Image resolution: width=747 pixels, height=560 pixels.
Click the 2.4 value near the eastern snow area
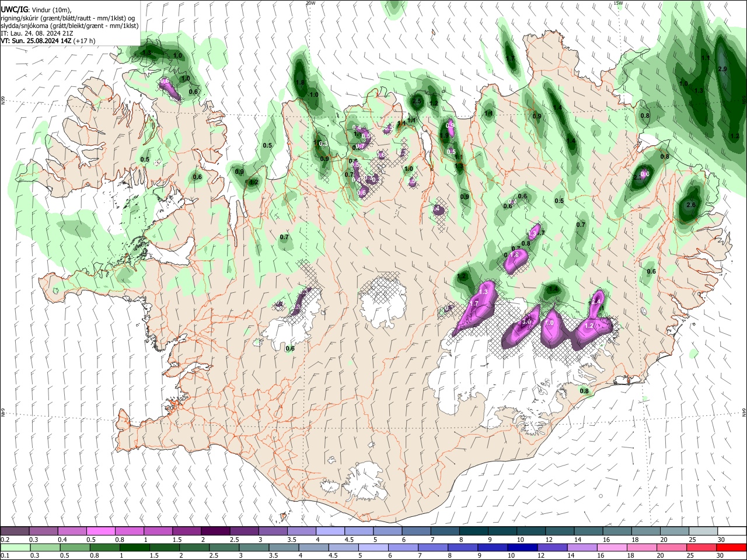click(x=595, y=302)
